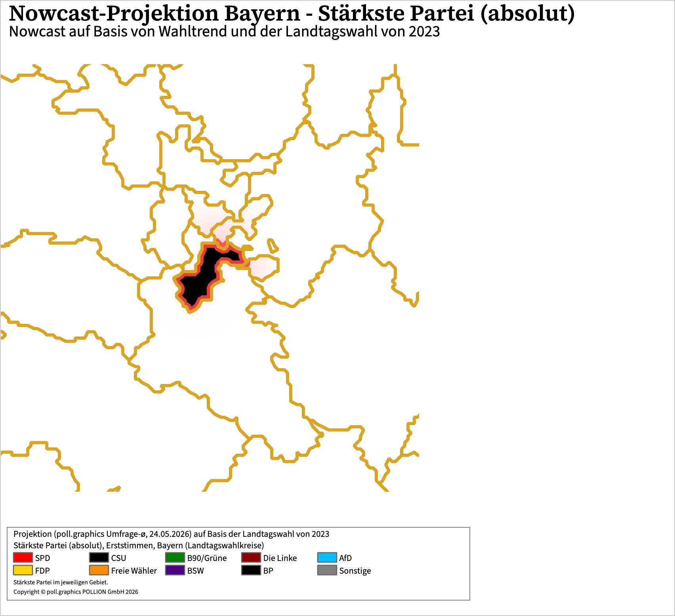Choose the orange Freie Wähler swatch
The image size is (675, 616).
coord(99,570)
